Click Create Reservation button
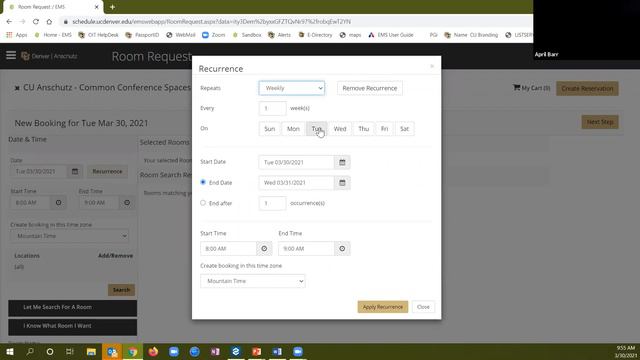The image size is (640, 360). click(x=587, y=88)
